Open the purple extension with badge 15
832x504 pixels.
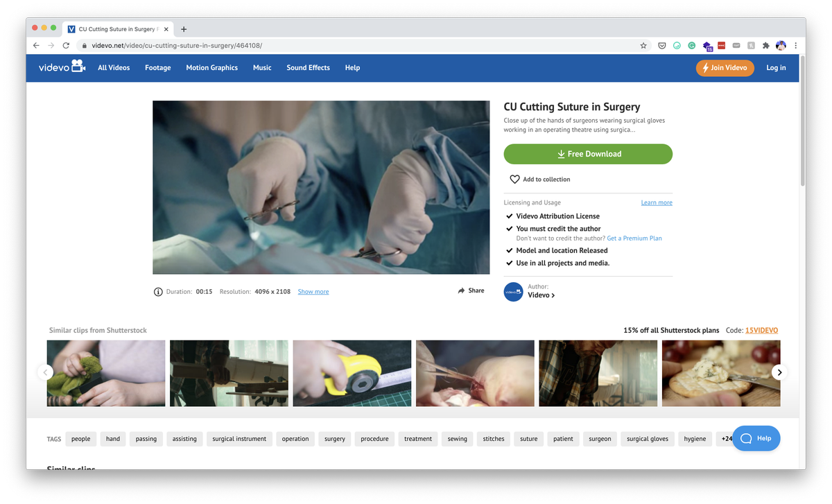tap(707, 46)
